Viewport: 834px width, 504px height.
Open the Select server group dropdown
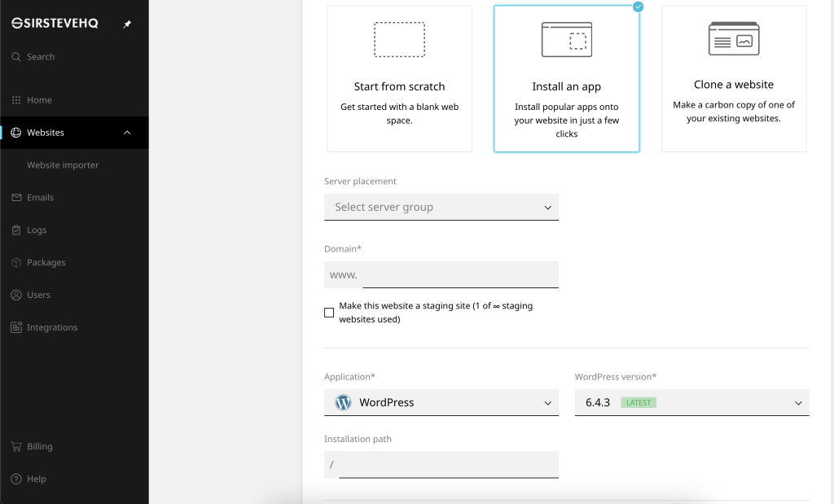point(441,207)
